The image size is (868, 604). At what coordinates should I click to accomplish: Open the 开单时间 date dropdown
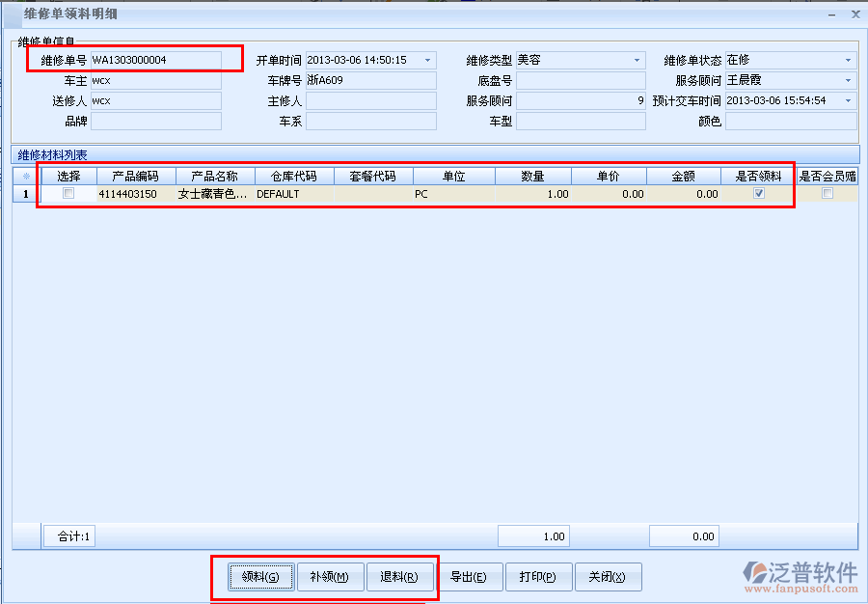click(x=428, y=61)
